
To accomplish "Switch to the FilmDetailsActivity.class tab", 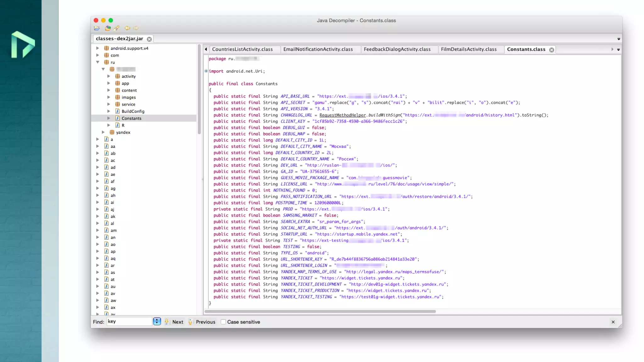I will click(469, 49).
